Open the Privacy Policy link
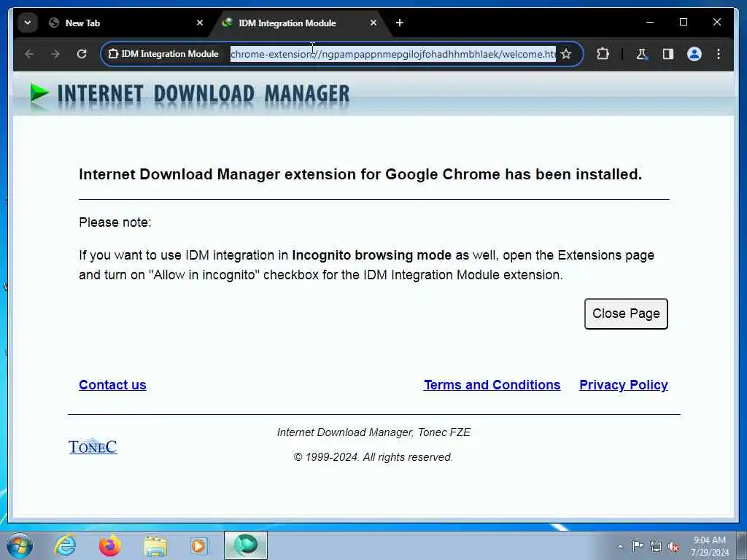Viewport: 747px width, 560px height. coord(624,385)
